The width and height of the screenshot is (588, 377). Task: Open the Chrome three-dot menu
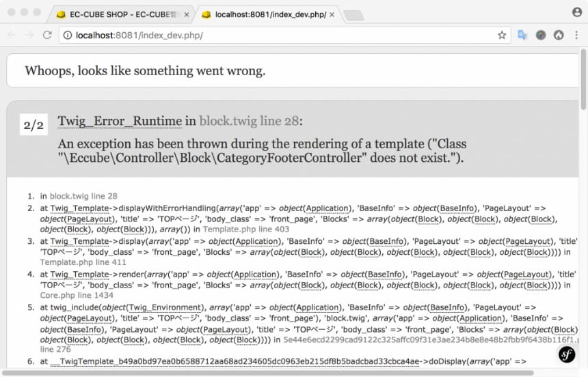tap(576, 36)
